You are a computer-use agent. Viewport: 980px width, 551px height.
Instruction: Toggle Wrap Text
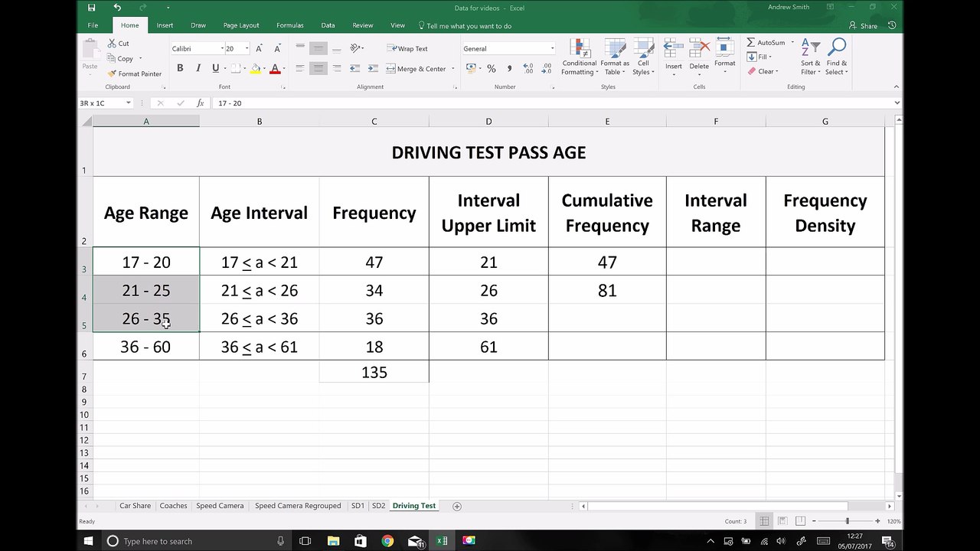pos(407,48)
